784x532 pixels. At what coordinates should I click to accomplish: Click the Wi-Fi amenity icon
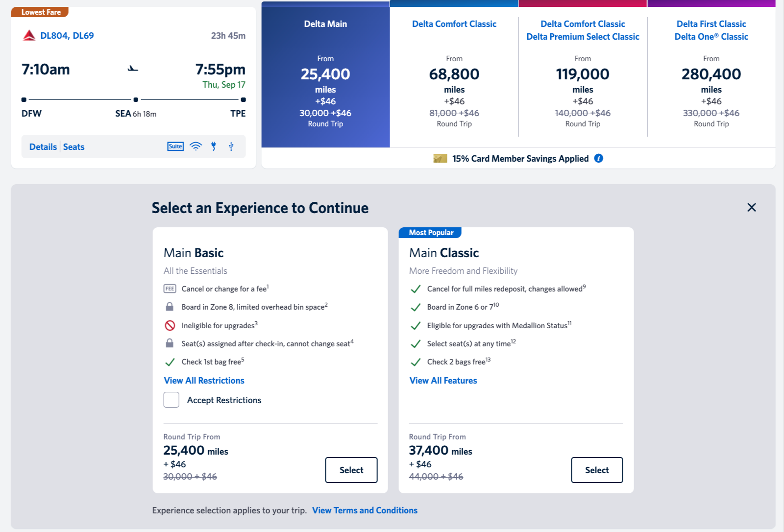click(196, 146)
